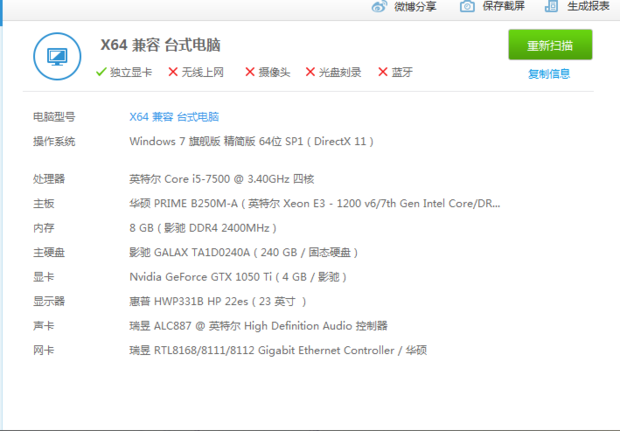
Task: Click 生成报表 text
Action: (588, 6)
